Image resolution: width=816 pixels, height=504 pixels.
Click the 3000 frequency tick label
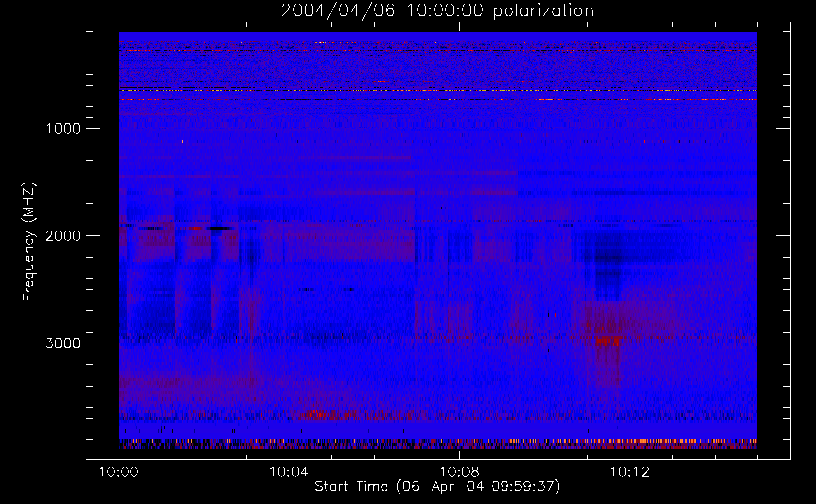(x=63, y=343)
